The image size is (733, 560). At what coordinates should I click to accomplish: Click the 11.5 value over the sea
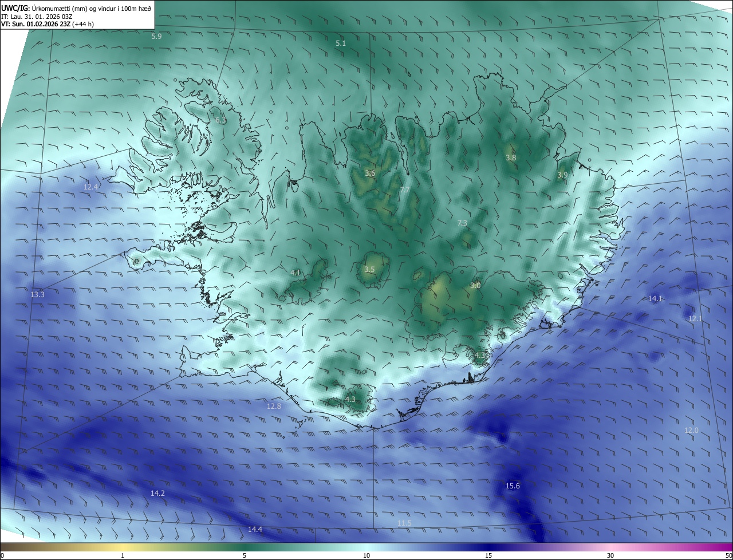[404, 523]
